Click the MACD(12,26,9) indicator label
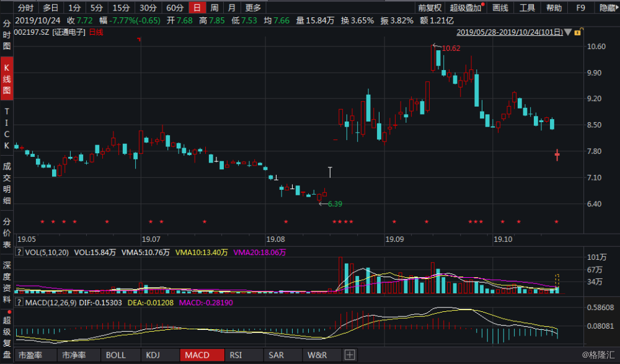The height and width of the screenshot is (364, 620). (51, 303)
